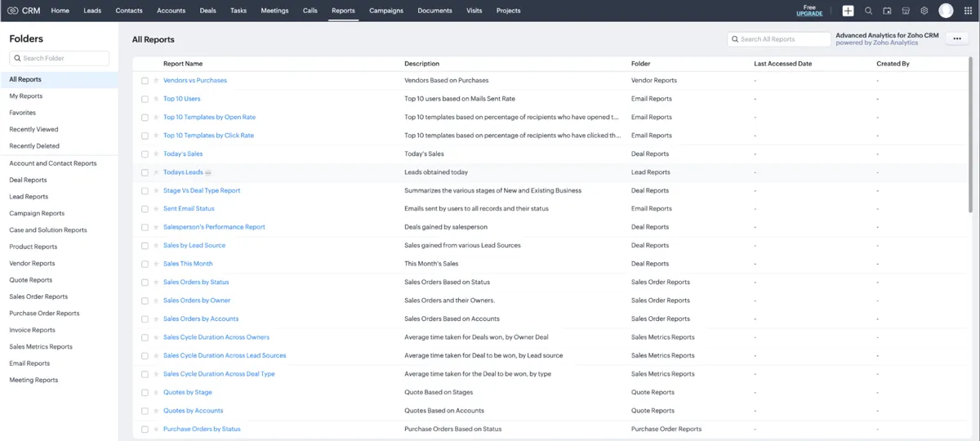Star the Top 10 Templates by Click Rate
This screenshot has height=441, width=980.
pos(156,136)
